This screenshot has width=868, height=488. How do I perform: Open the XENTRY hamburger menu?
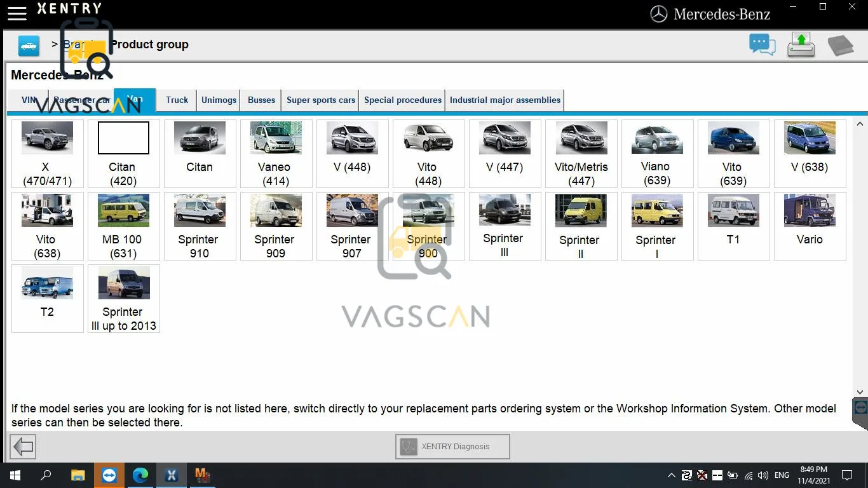point(17,13)
